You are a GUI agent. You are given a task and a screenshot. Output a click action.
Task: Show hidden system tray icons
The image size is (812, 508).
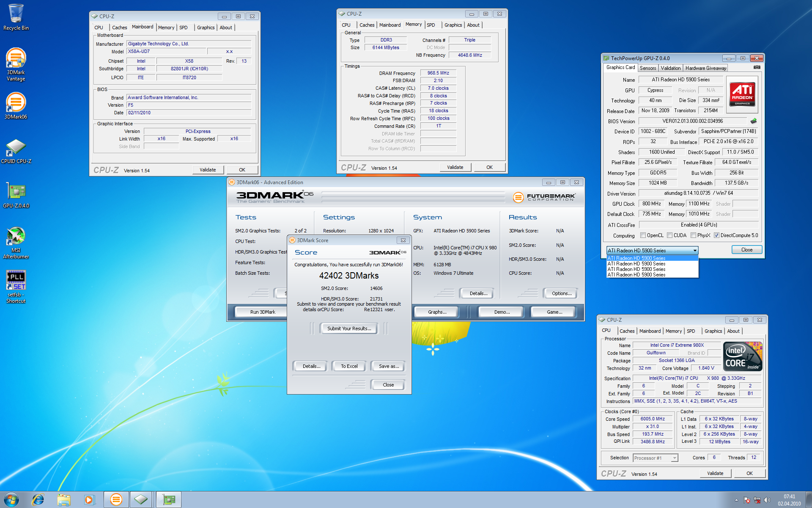tap(736, 500)
